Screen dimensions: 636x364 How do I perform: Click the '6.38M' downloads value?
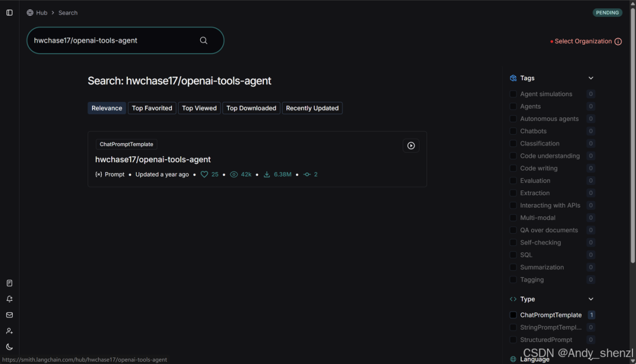(x=283, y=174)
